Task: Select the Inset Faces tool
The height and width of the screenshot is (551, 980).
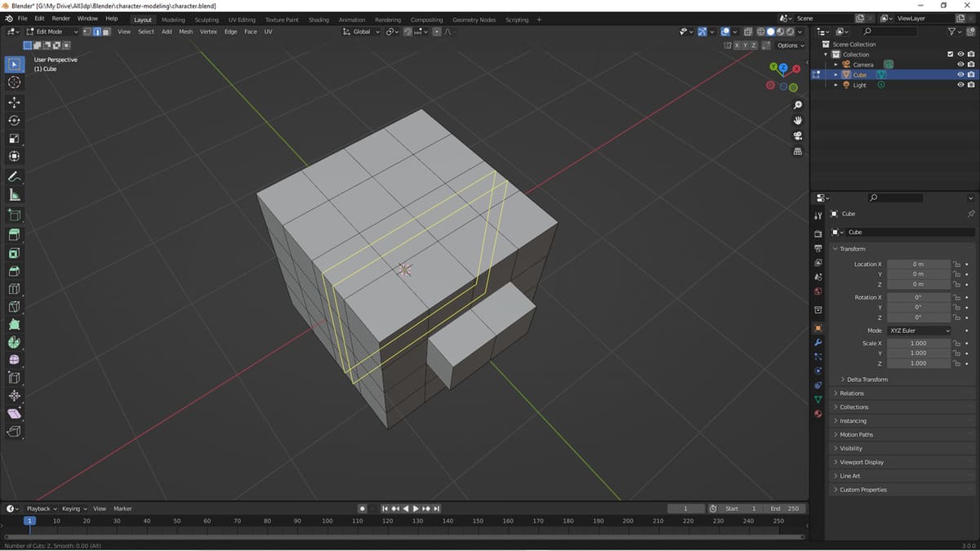Action: pyautogui.click(x=14, y=253)
